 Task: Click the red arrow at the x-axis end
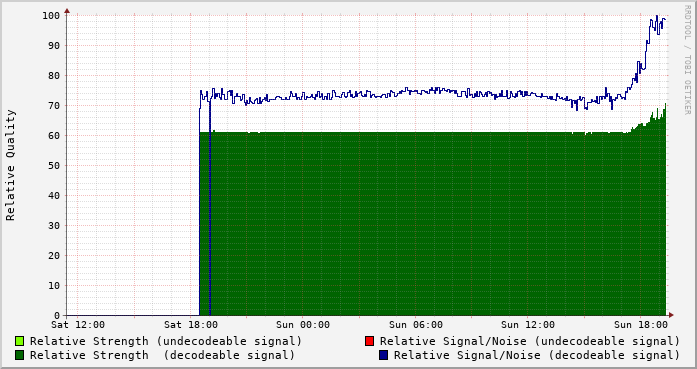671,315
